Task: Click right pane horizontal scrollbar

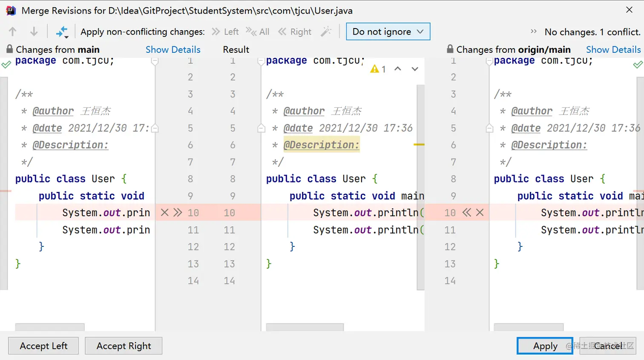Action: (529, 327)
